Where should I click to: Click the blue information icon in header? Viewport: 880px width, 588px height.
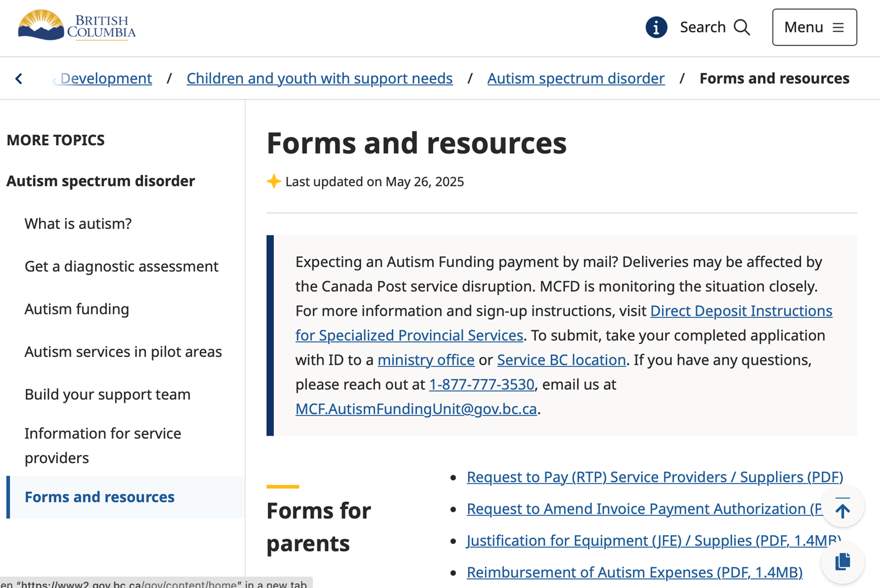(656, 27)
